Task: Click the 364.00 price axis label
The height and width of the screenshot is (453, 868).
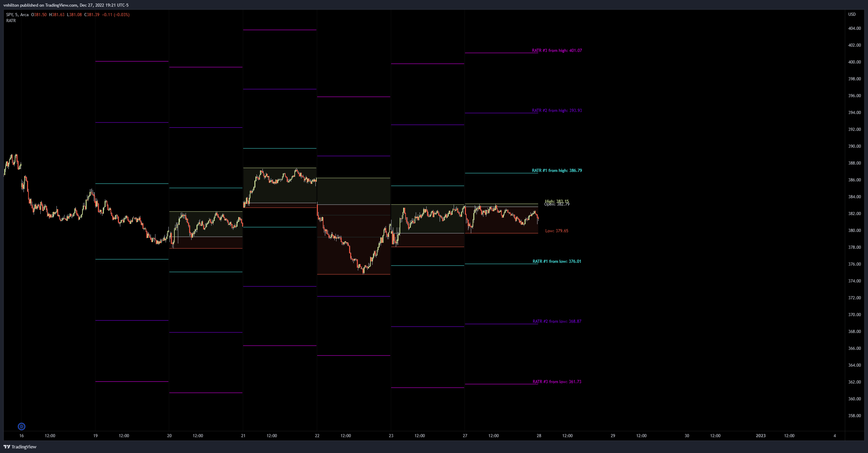Action: [x=854, y=365]
